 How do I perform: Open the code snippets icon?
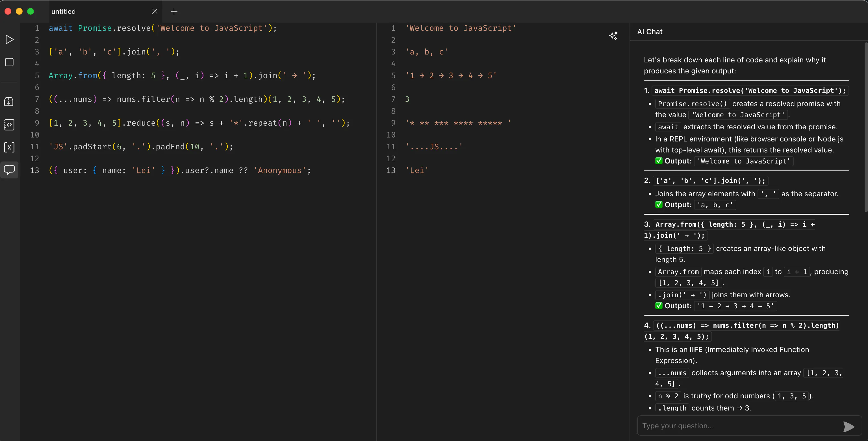[9, 125]
